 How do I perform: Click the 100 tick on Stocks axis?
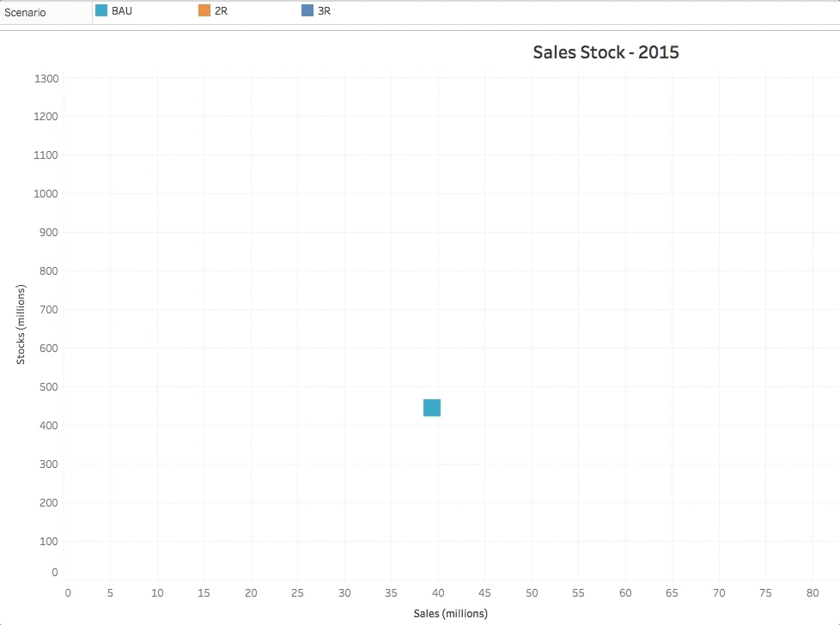pyautogui.click(x=49, y=542)
